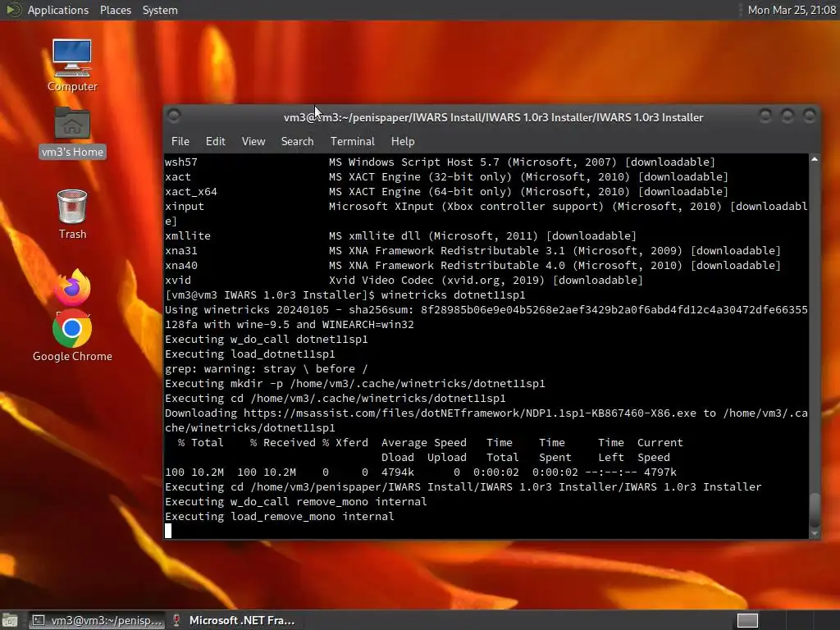Maximize the terminal window
840x630 pixels.
point(787,116)
